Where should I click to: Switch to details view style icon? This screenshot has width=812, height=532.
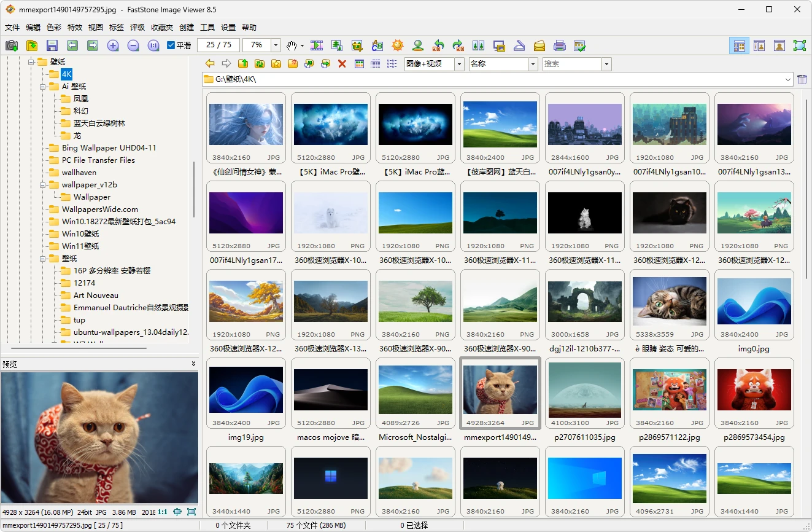(x=376, y=64)
